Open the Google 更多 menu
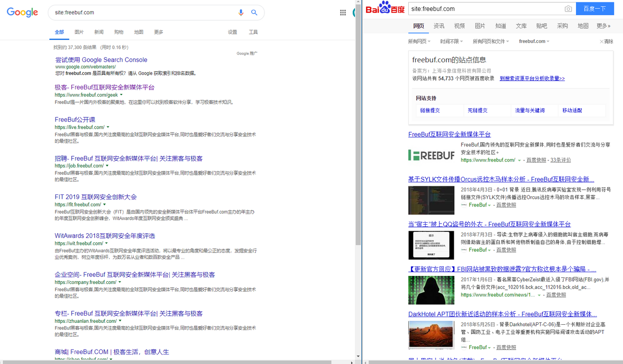This screenshot has width=623, height=364. click(x=159, y=32)
